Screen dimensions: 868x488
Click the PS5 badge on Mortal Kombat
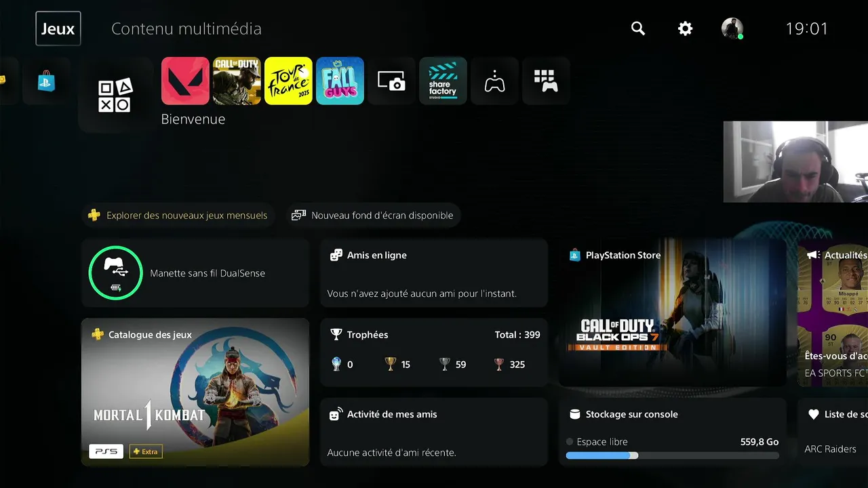(106, 451)
